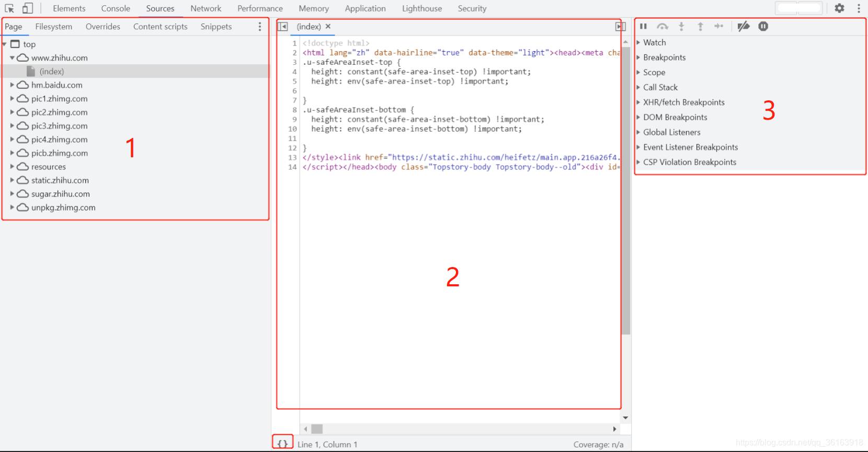868x452 pixels.
Task: Click the Coverage: n/a status text
Action: (x=598, y=444)
